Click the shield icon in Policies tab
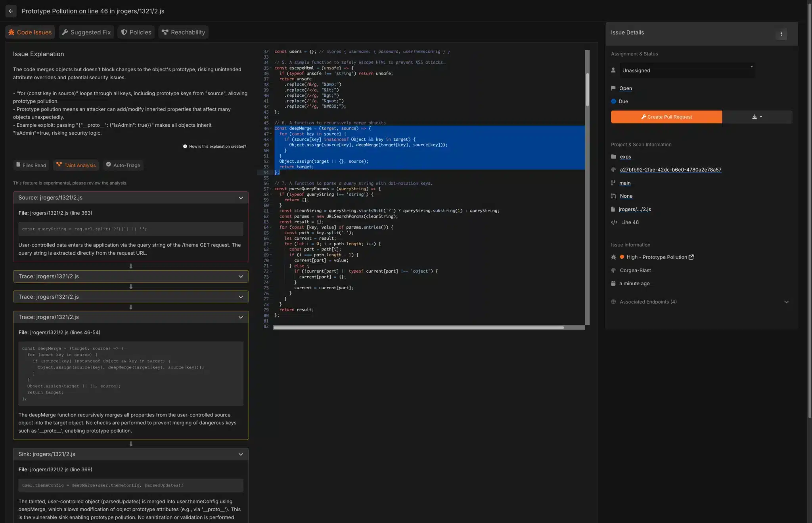 pos(124,32)
